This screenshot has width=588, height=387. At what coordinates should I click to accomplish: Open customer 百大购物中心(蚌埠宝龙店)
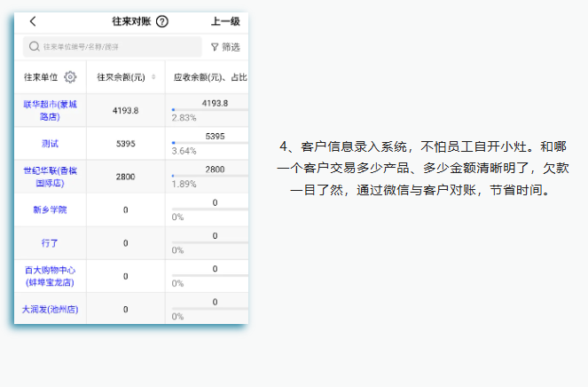click(50, 276)
